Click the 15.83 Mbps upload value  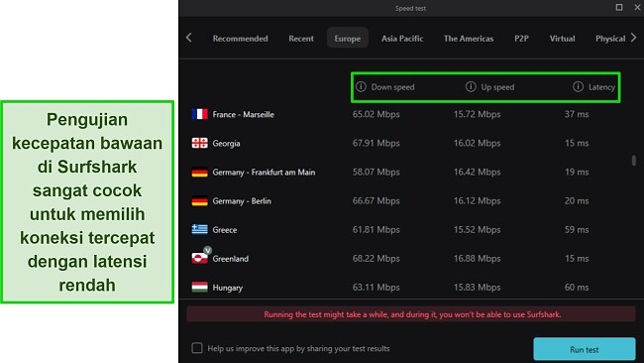click(478, 287)
